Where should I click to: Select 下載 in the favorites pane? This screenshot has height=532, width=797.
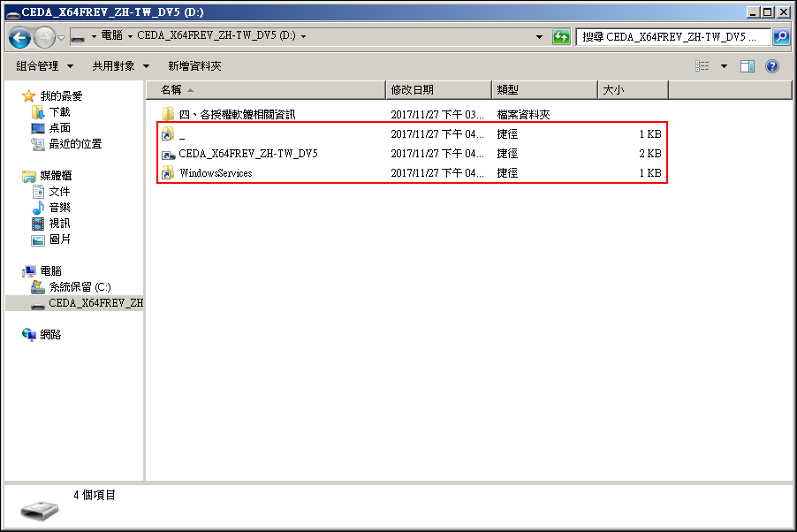coord(59,112)
